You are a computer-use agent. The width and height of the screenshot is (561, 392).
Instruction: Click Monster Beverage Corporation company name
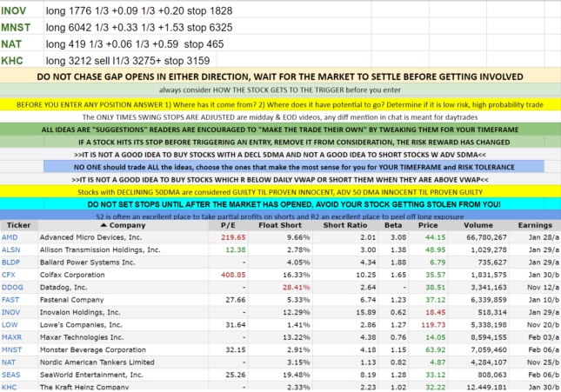[x=93, y=350]
